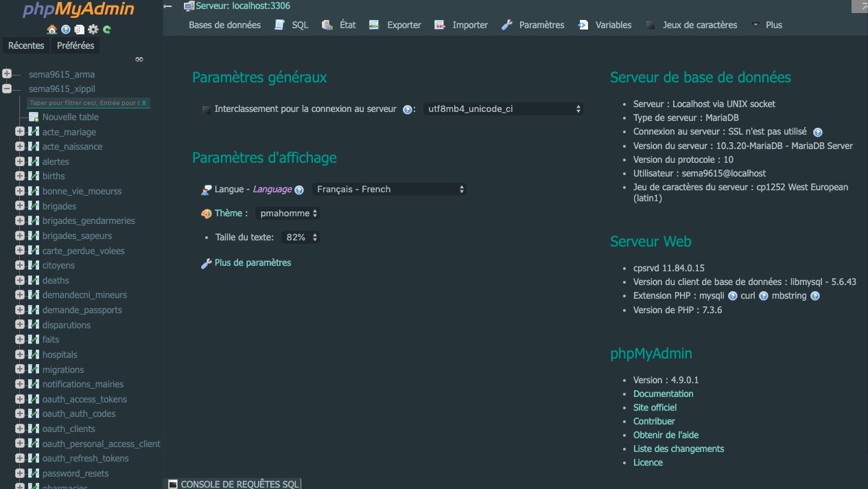Viewport: 868px width, 489px height.
Task: Expand the sema9615_arma database
Action: (x=5, y=74)
